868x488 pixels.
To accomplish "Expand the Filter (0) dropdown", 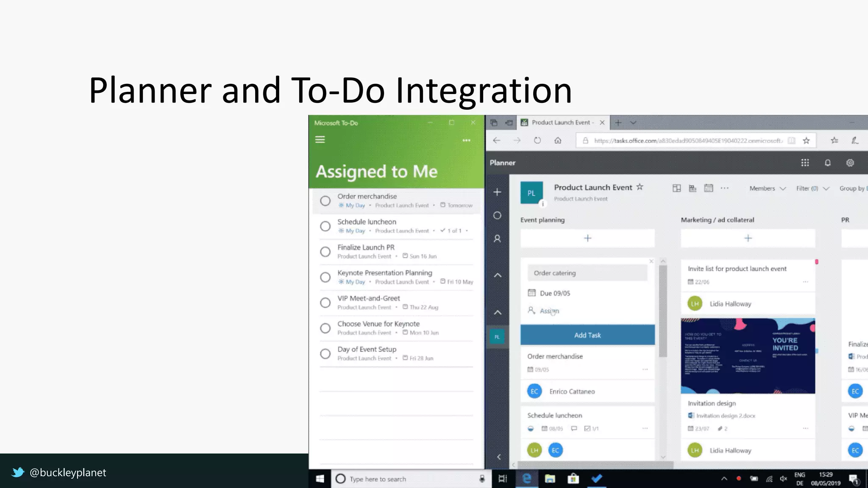I will tap(812, 189).
